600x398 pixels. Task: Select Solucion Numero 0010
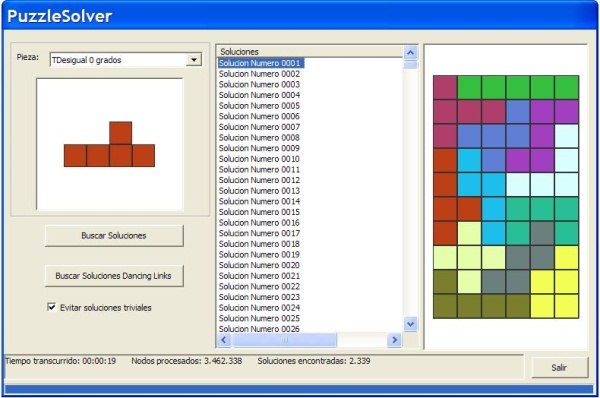point(259,159)
